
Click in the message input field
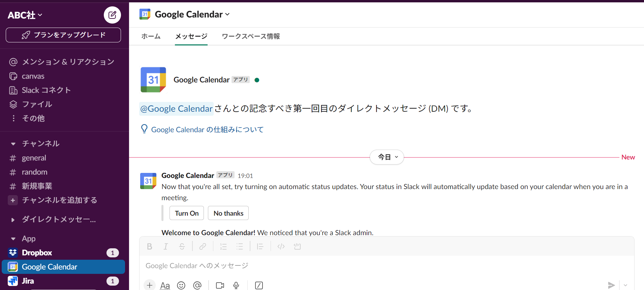click(387, 266)
